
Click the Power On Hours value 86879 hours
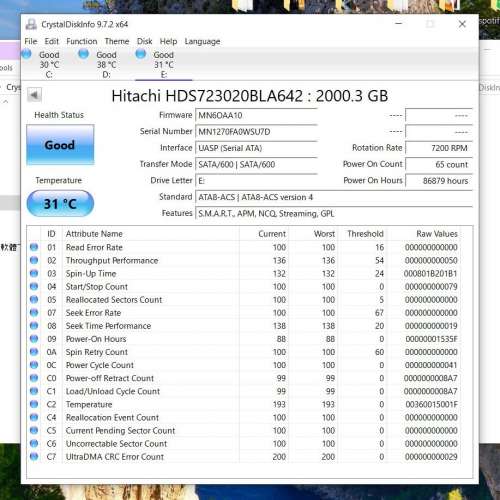(x=439, y=181)
